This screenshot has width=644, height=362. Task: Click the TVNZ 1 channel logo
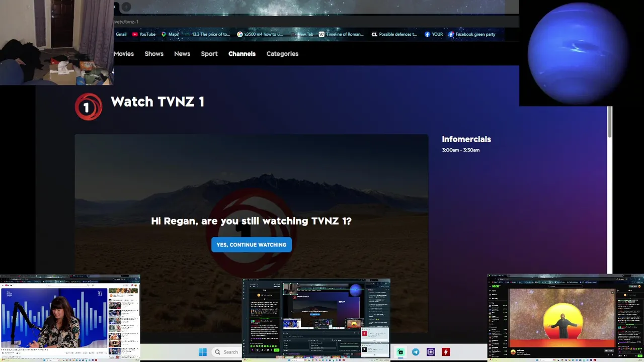[x=89, y=107]
